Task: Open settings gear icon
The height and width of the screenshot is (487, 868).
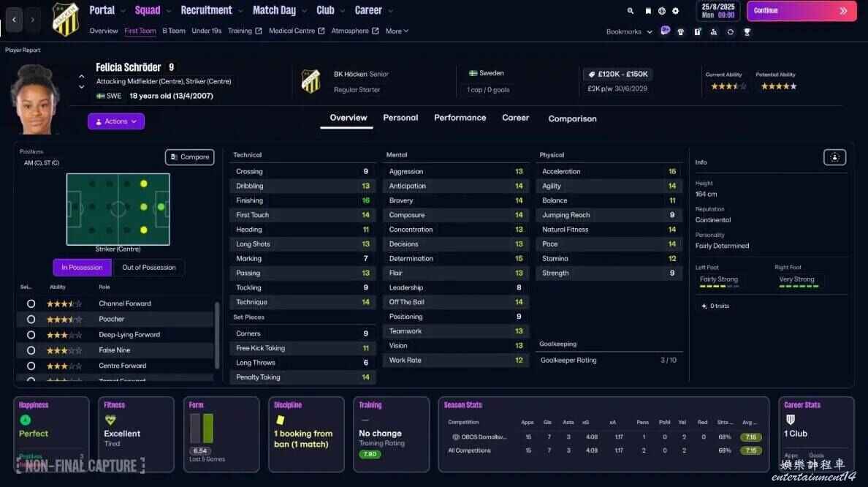Action: (675, 11)
